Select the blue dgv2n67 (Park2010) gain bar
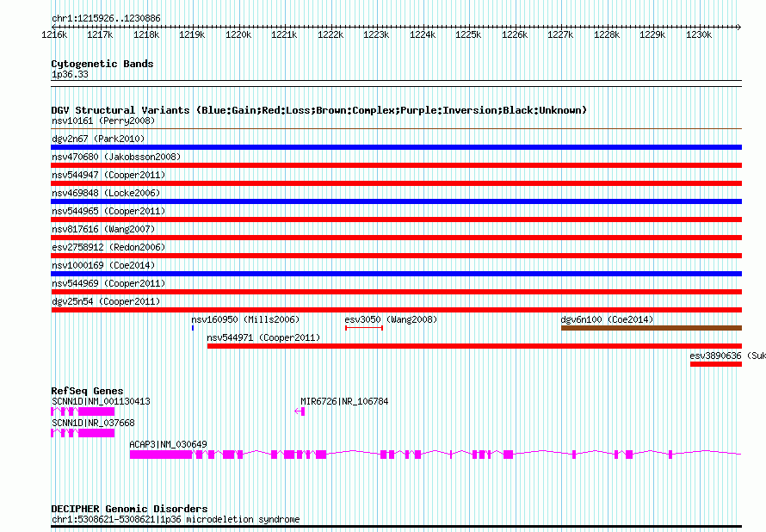766x532 pixels. tap(396, 147)
